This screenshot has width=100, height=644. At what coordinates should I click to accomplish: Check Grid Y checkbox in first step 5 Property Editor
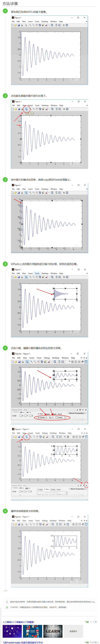[x=25, y=416]
